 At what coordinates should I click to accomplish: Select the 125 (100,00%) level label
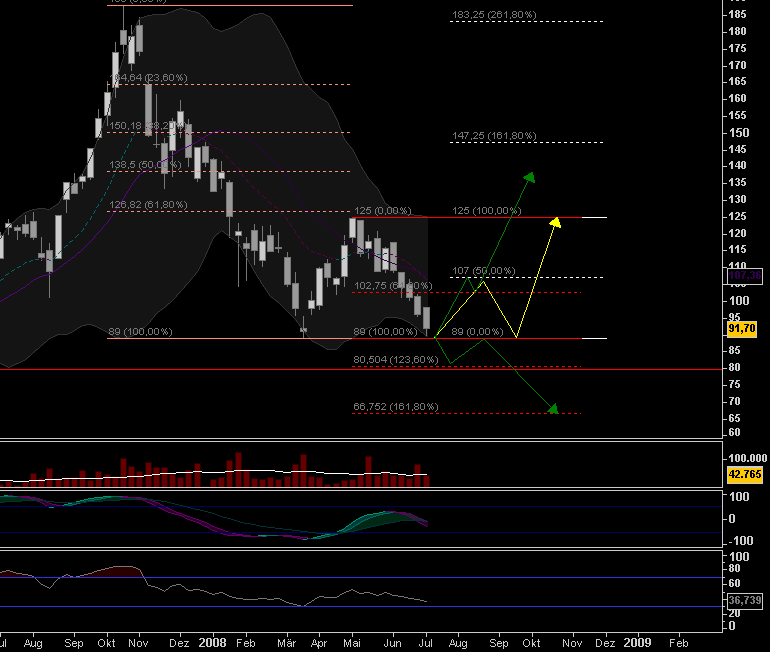(x=487, y=211)
